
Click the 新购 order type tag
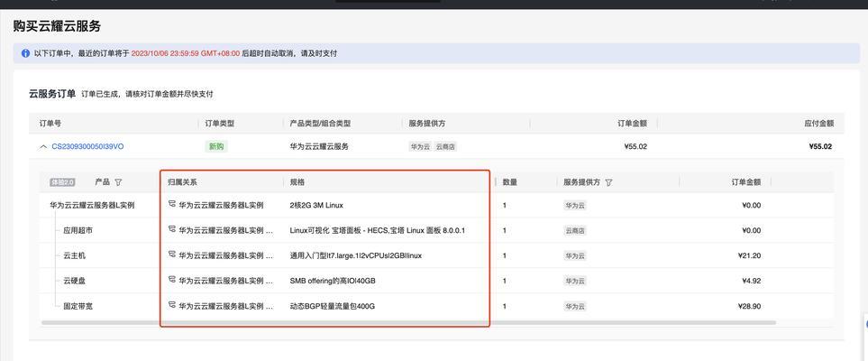216,147
